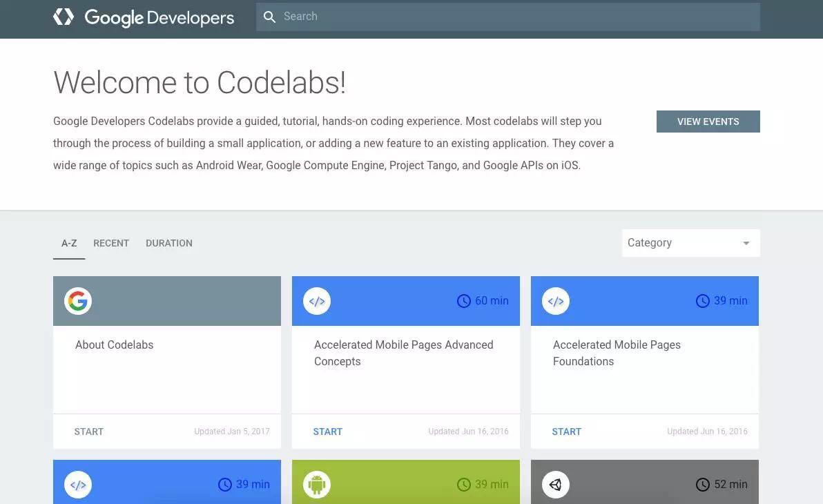The width and height of the screenshot is (823, 504).
Task: Click the code icon on the bottom-left blue card
Action: tap(78, 484)
